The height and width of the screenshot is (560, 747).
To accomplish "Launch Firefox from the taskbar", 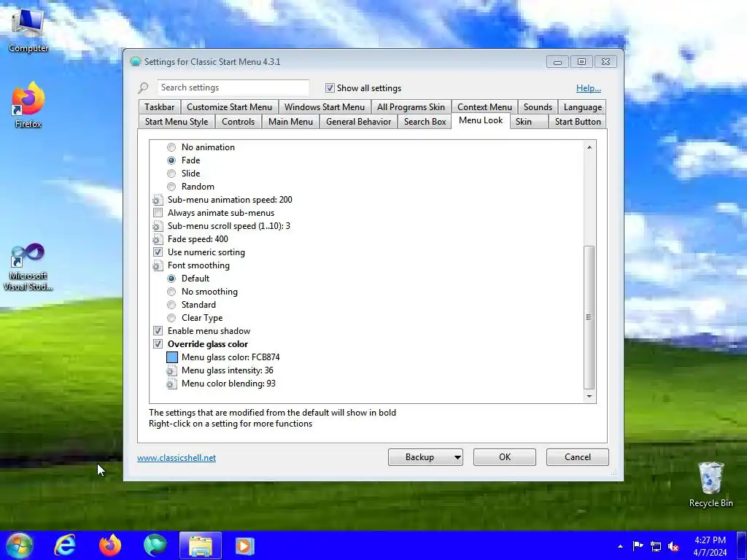I will pos(110,545).
